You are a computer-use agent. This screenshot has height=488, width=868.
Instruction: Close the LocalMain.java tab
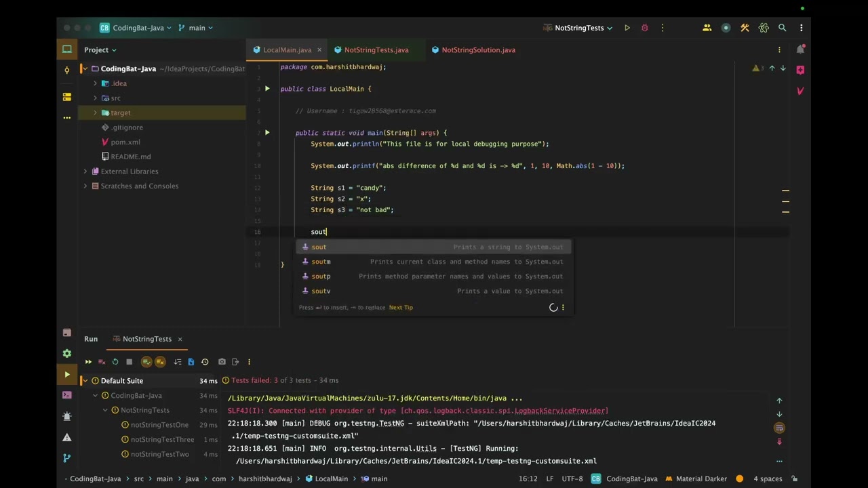pos(319,49)
